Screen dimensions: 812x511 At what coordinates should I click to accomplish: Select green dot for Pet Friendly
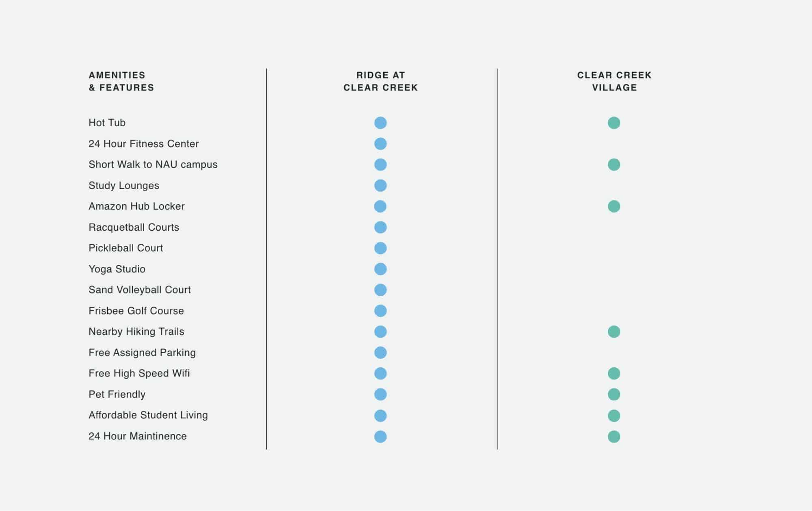click(614, 394)
